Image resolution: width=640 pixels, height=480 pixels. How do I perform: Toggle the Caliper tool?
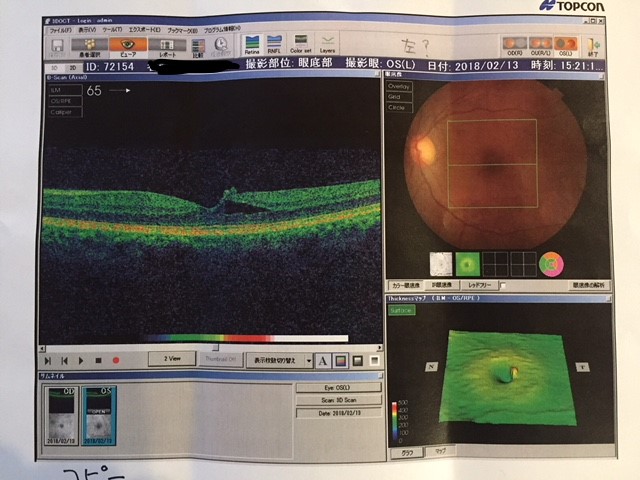[x=65, y=112]
